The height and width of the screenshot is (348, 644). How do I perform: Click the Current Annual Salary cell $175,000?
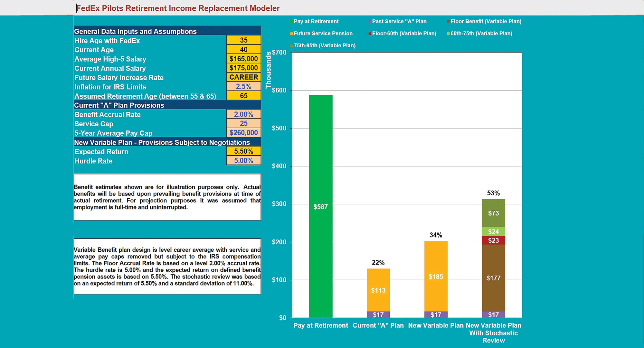(244, 68)
